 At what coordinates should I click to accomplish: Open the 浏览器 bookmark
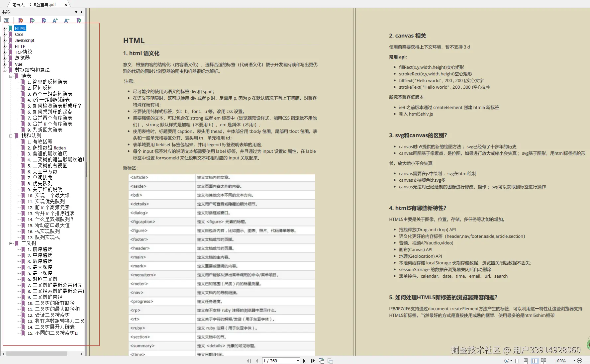pyautogui.click(x=22, y=58)
